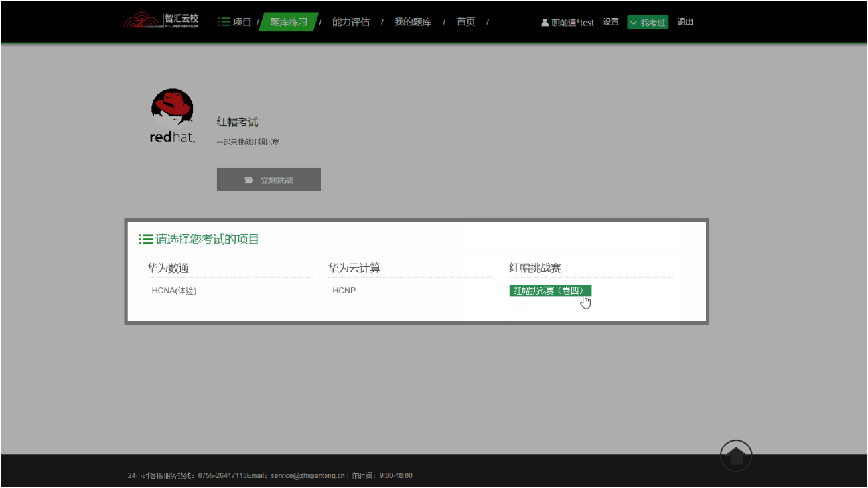Click 退出 to log out
This screenshot has height=488, width=868.
(x=685, y=22)
